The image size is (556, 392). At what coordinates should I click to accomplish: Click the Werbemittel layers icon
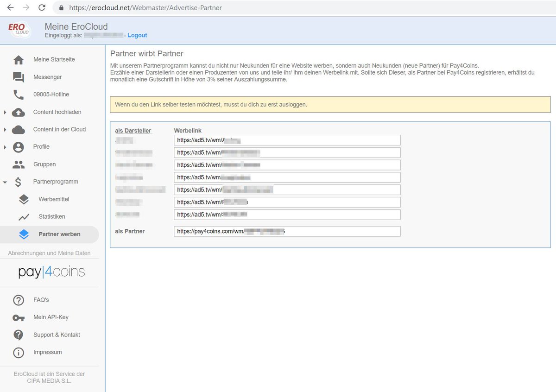tap(24, 199)
